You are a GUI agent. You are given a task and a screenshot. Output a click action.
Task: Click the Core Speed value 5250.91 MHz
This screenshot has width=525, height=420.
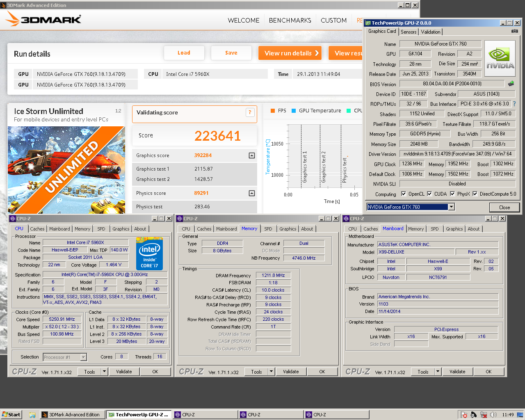pos(62,319)
